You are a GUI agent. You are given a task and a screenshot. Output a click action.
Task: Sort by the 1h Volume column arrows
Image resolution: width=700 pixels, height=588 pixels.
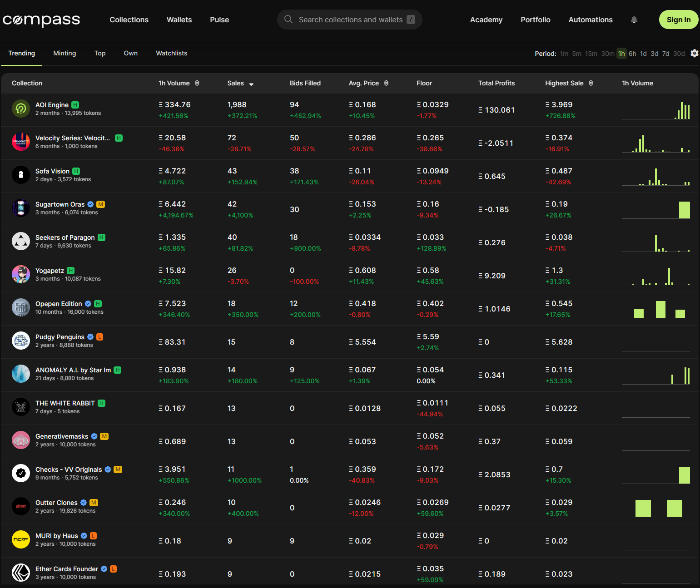click(197, 83)
